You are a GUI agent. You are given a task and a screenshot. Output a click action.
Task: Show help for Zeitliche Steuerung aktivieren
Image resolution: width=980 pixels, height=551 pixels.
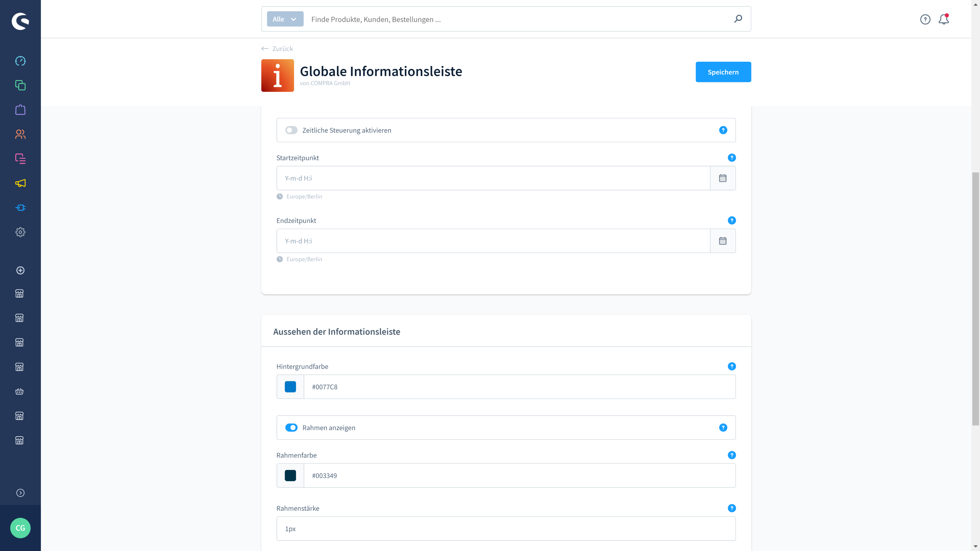[723, 130]
